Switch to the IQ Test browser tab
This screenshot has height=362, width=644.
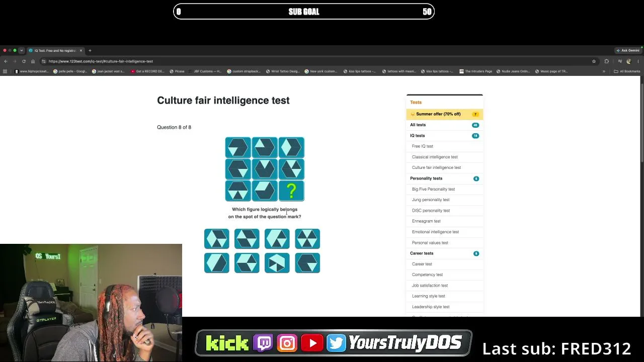[55, 50]
